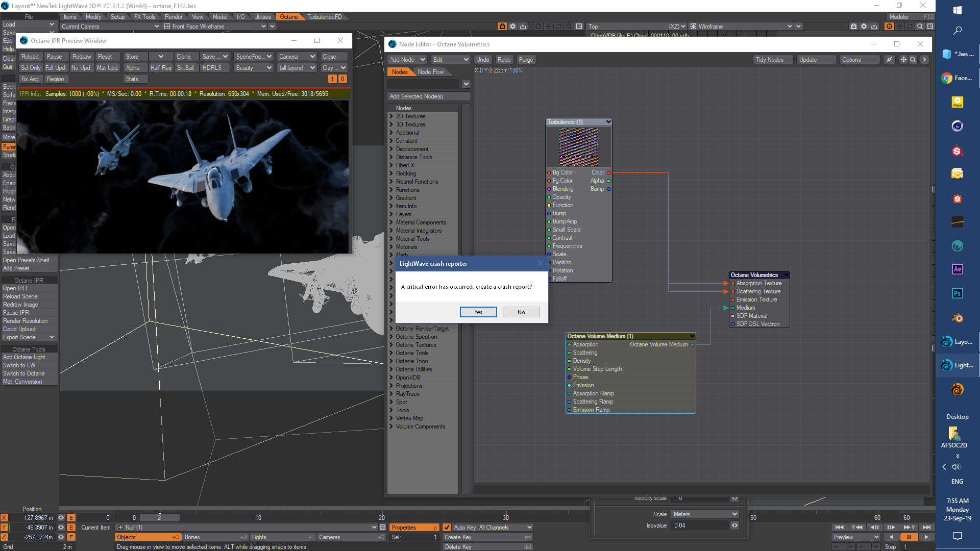
Task: Toggle IPR buffer 1 button
Action: click(x=332, y=79)
